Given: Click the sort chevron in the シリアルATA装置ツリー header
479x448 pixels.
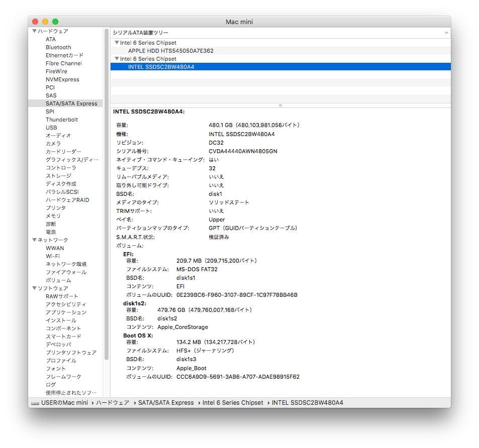Looking at the screenshot, I should [x=446, y=33].
